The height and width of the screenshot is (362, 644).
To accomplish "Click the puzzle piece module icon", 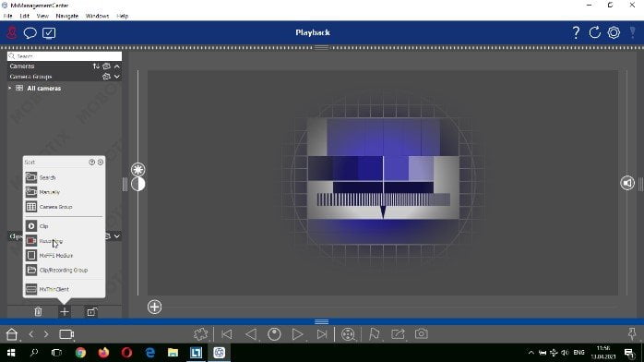I will pyautogui.click(x=200, y=334).
